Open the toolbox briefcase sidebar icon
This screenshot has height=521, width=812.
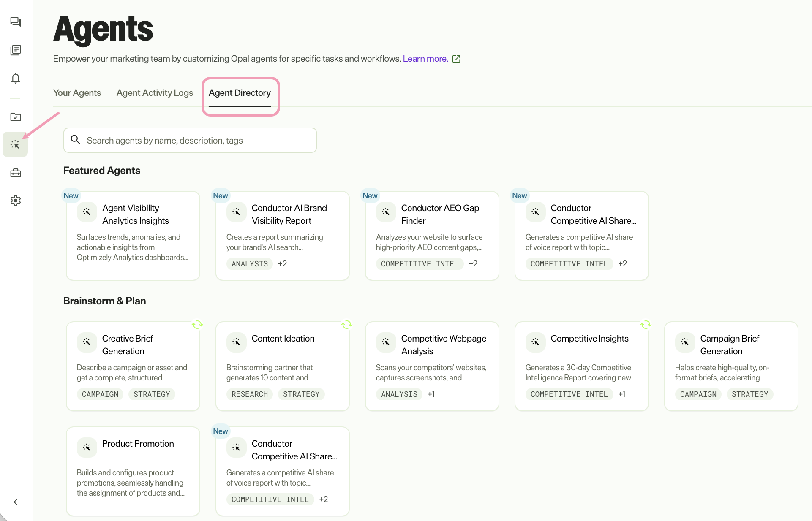(16, 173)
